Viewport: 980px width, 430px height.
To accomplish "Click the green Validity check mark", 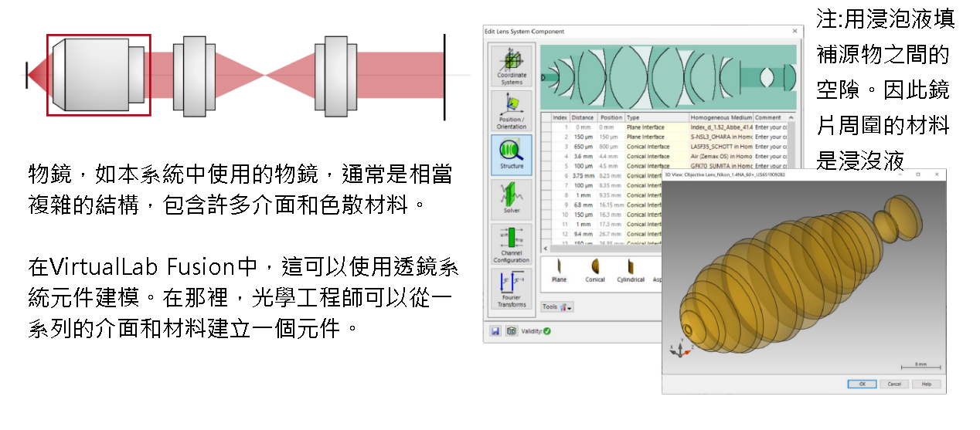I will coord(547,331).
